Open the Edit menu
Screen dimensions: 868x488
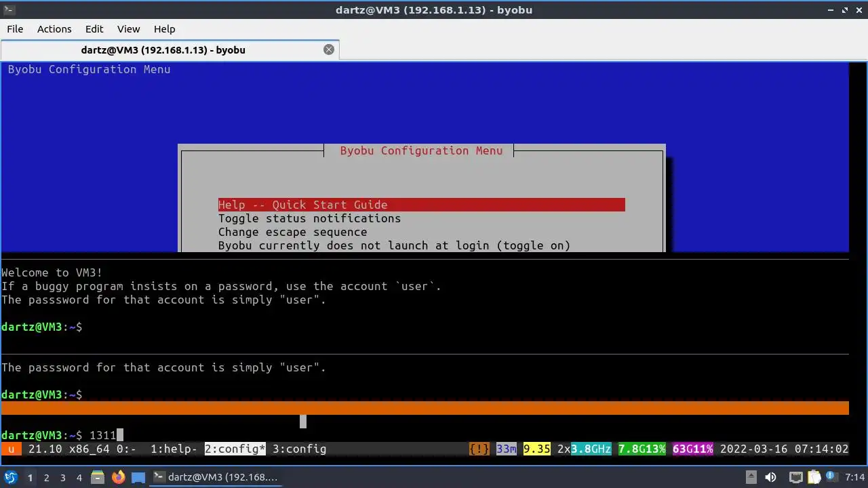coord(94,29)
